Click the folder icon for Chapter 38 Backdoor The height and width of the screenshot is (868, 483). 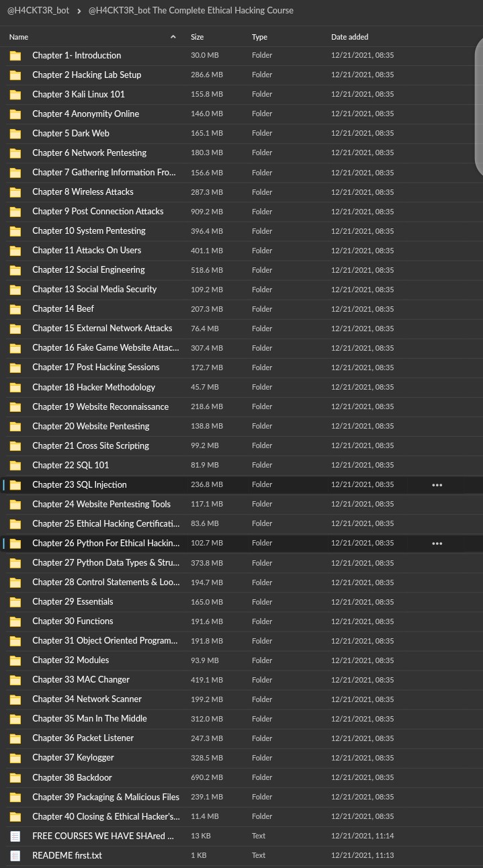pyautogui.click(x=15, y=777)
